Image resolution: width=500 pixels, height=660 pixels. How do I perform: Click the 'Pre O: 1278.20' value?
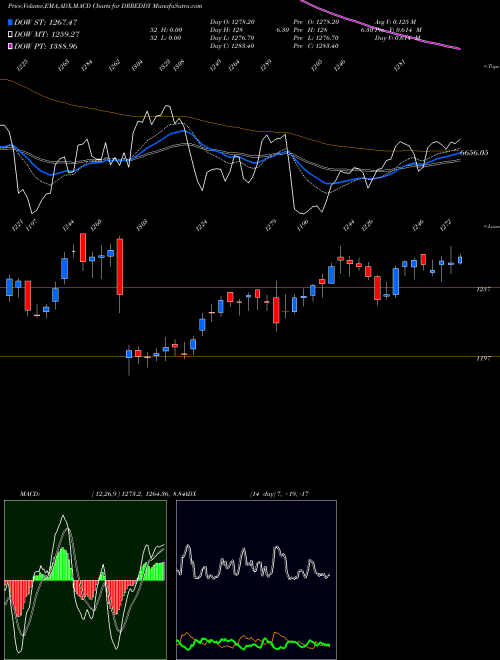pos(316,22)
